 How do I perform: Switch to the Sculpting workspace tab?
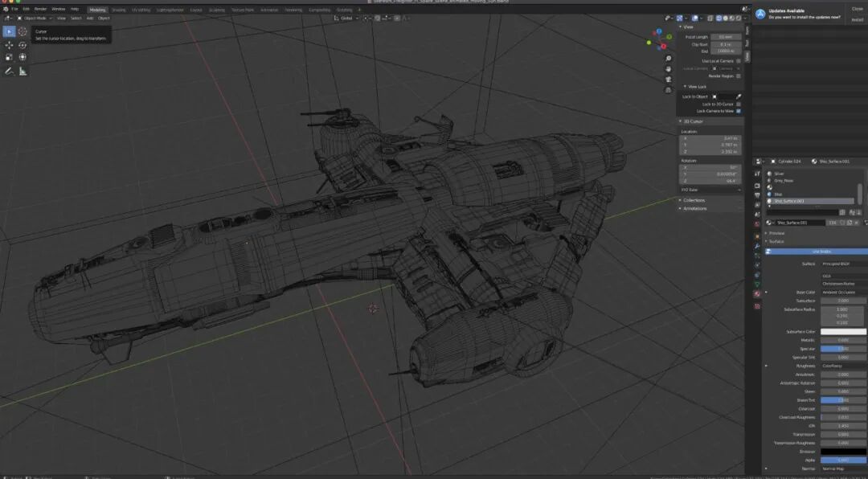[x=216, y=10]
